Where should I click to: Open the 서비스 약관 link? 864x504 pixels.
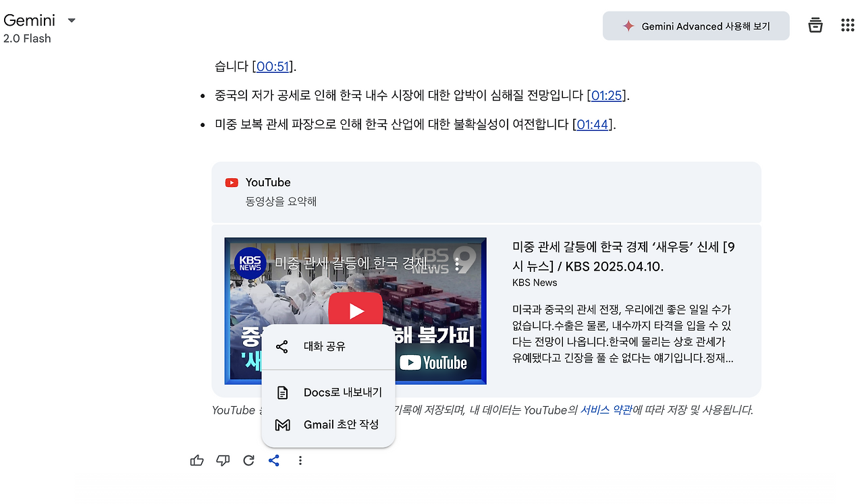[x=606, y=410]
